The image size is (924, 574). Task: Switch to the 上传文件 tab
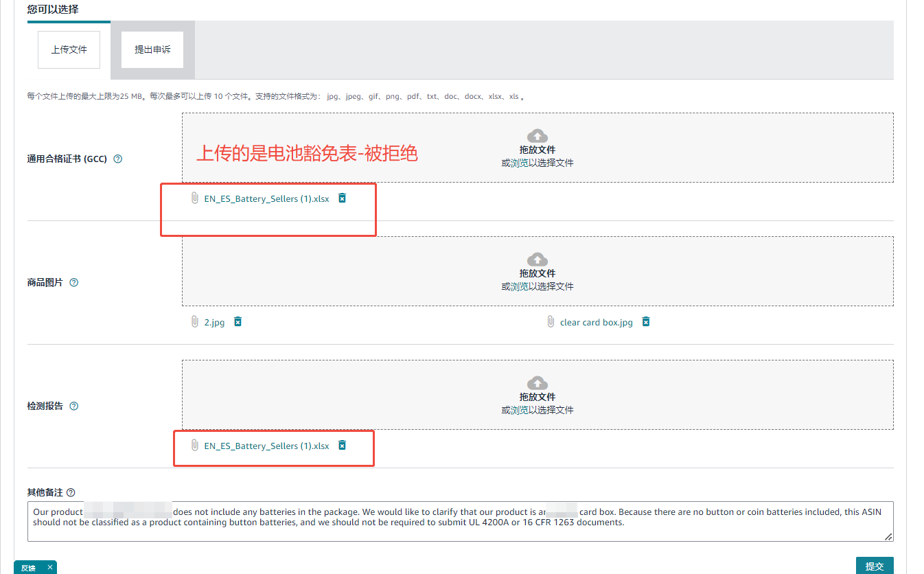pyautogui.click(x=69, y=49)
